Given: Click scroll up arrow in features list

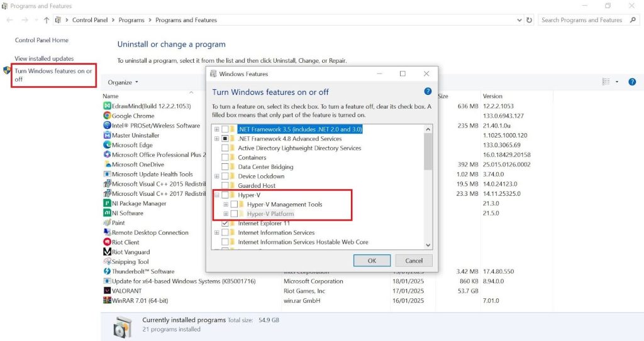Looking at the screenshot, I should [x=428, y=129].
